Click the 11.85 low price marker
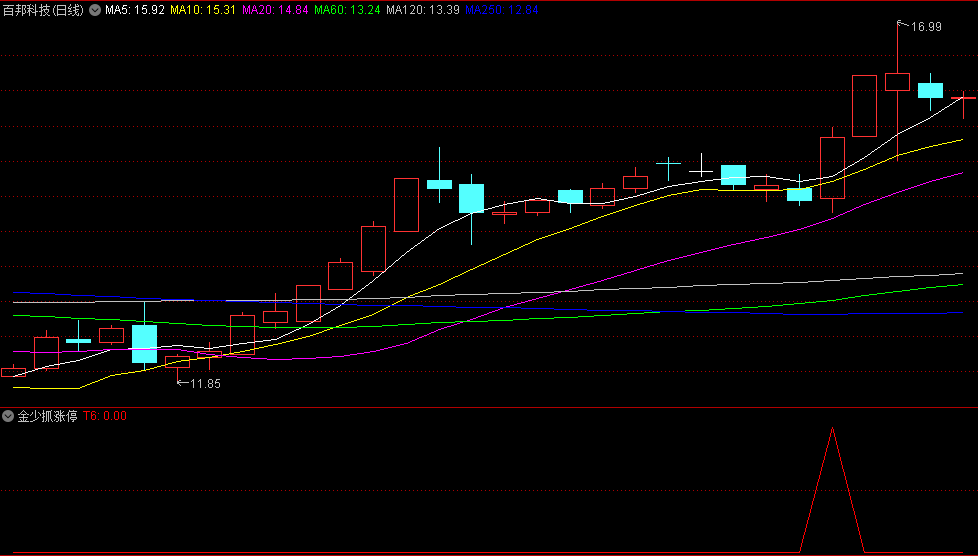The height and width of the screenshot is (556, 978). click(205, 384)
